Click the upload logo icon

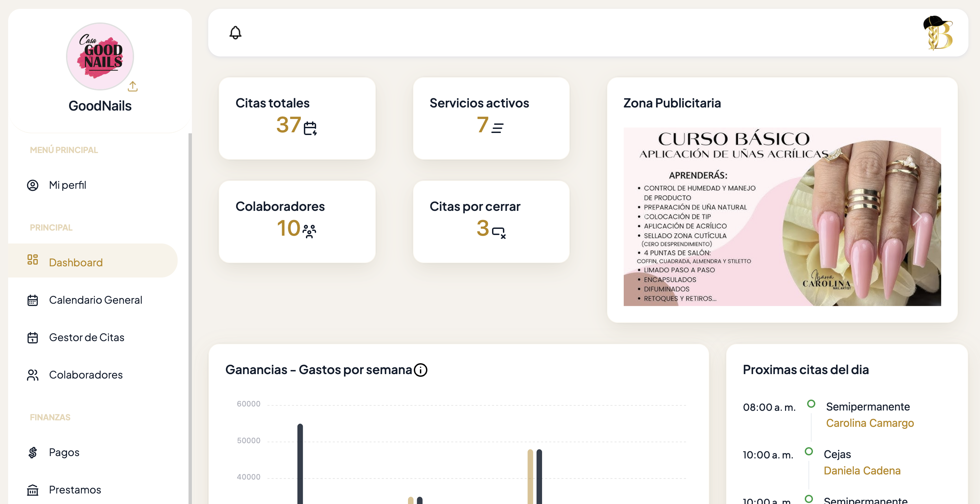pyautogui.click(x=132, y=87)
